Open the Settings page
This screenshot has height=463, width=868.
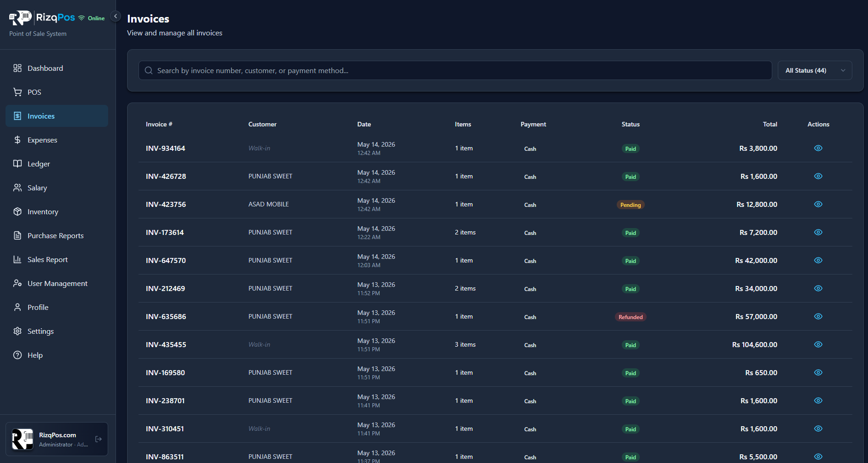click(57, 331)
